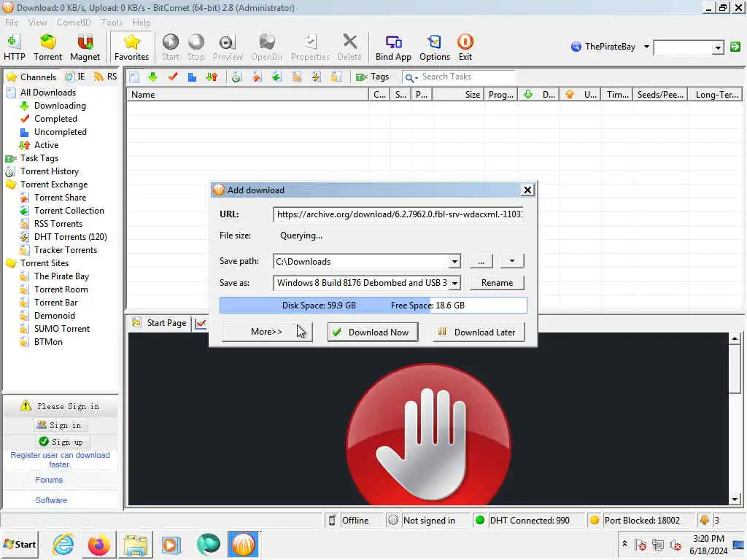Select the IE tab in the sidebar
The image size is (747, 560).
[75, 77]
